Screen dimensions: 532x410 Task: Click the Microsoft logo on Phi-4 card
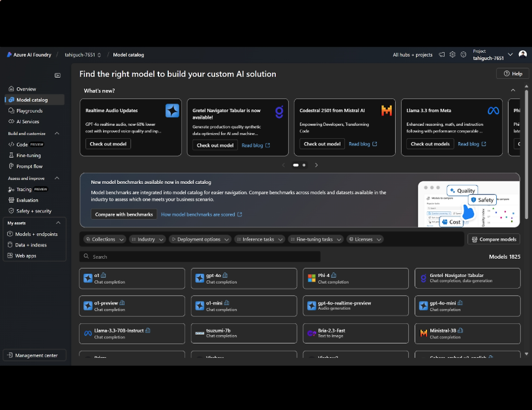312,278
